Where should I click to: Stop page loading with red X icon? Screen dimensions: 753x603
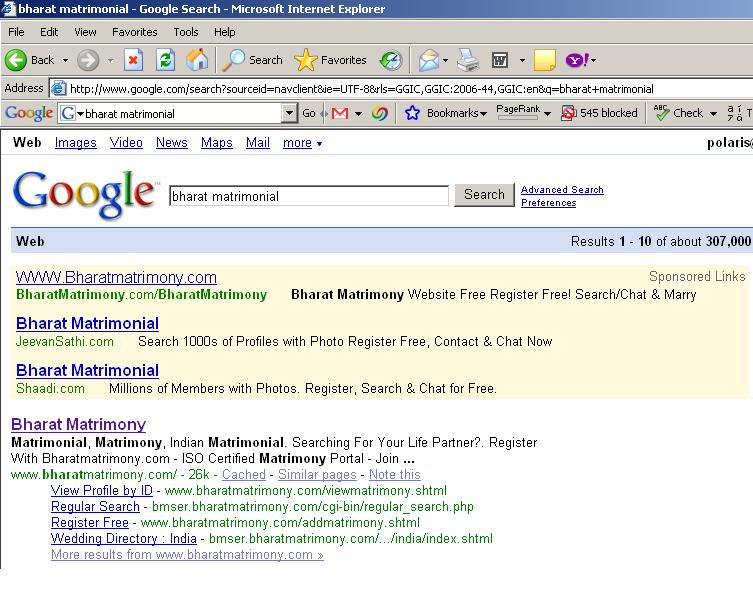[x=133, y=60]
